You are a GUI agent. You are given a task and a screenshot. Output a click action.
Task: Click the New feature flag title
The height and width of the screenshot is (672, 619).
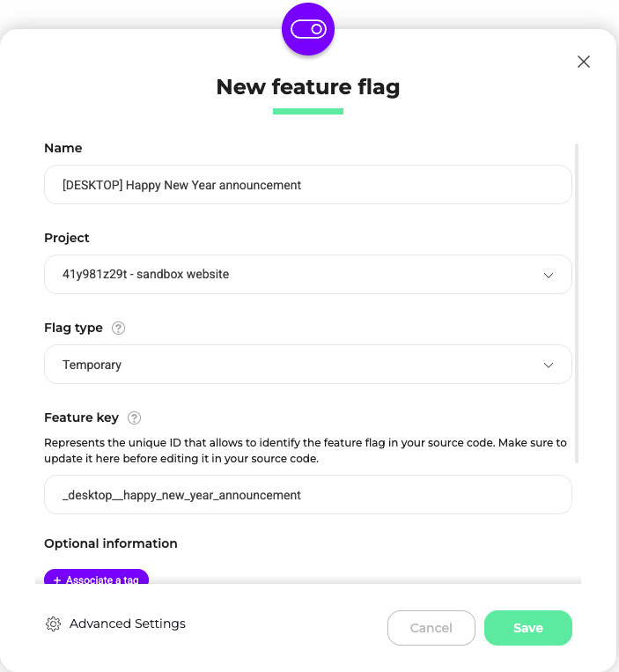click(308, 87)
